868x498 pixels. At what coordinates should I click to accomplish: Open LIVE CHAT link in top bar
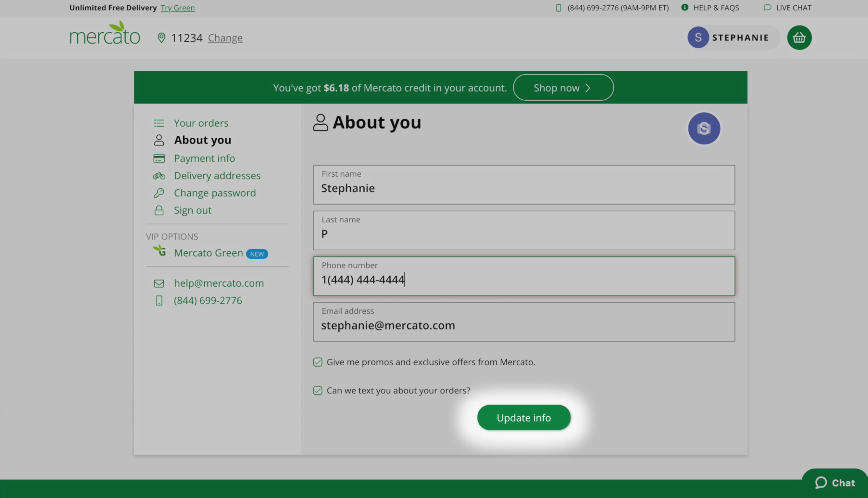pos(793,7)
